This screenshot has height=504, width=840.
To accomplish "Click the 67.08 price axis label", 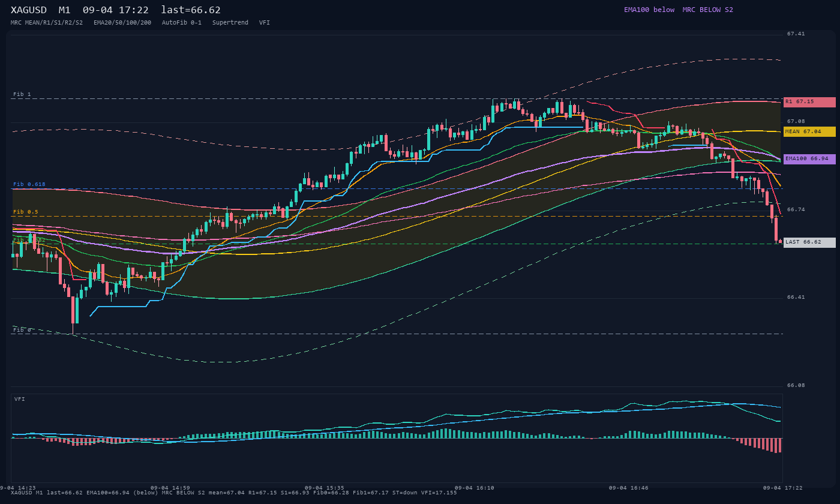I will click(796, 121).
